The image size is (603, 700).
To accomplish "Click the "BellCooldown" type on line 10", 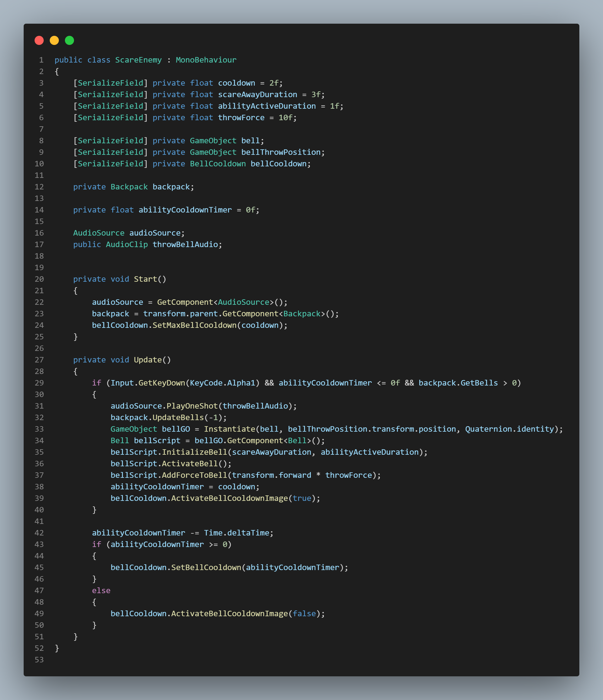I will coord(218,164).
